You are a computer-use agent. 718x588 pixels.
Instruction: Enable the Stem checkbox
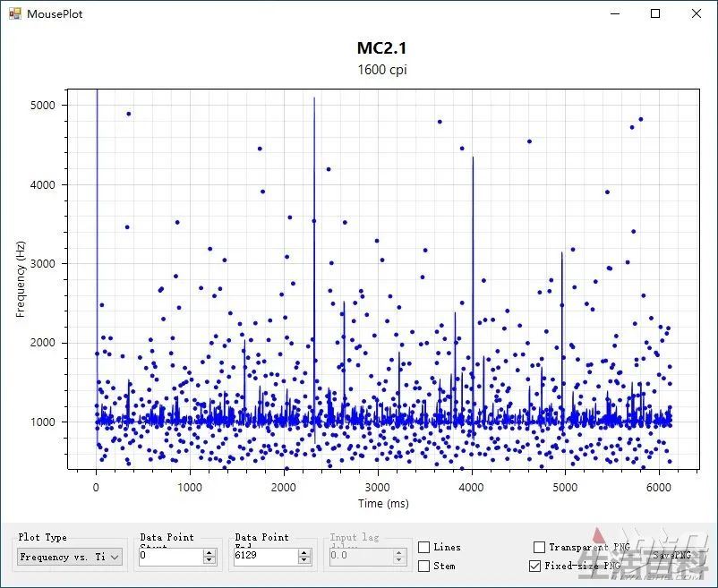coord(424,566)
